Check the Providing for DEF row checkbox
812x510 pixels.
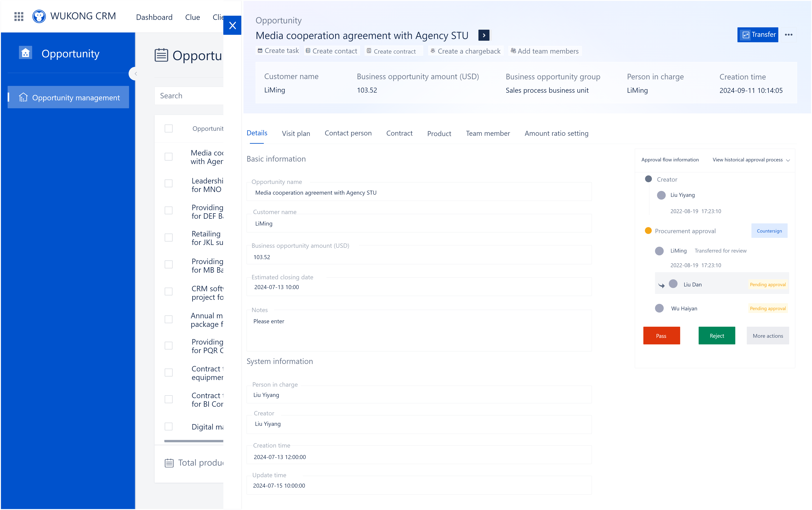pos(168,211)
